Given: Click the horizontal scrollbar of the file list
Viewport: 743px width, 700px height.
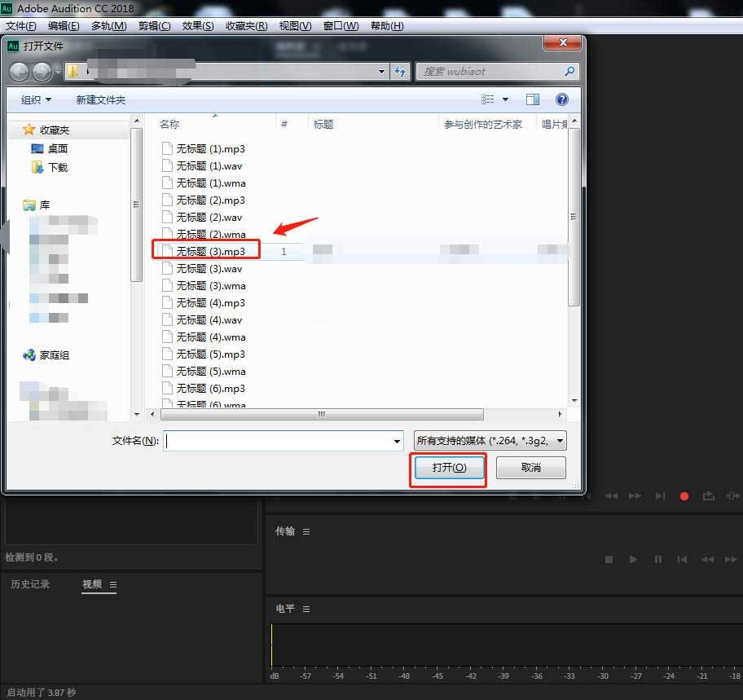Looking at the screenshot, I should [322, 414].
